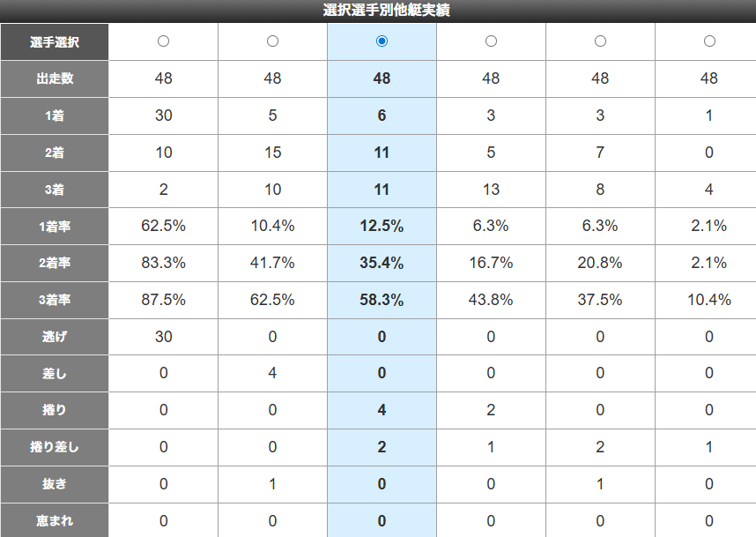
Task: Select the fourth column radio button
Action: (x=491, y=41)
